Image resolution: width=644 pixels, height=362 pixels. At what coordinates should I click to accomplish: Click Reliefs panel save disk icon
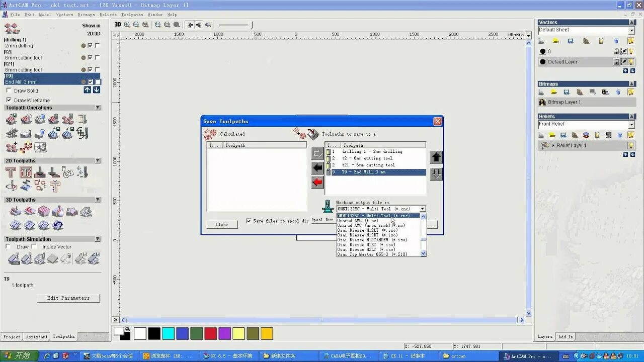563,135
